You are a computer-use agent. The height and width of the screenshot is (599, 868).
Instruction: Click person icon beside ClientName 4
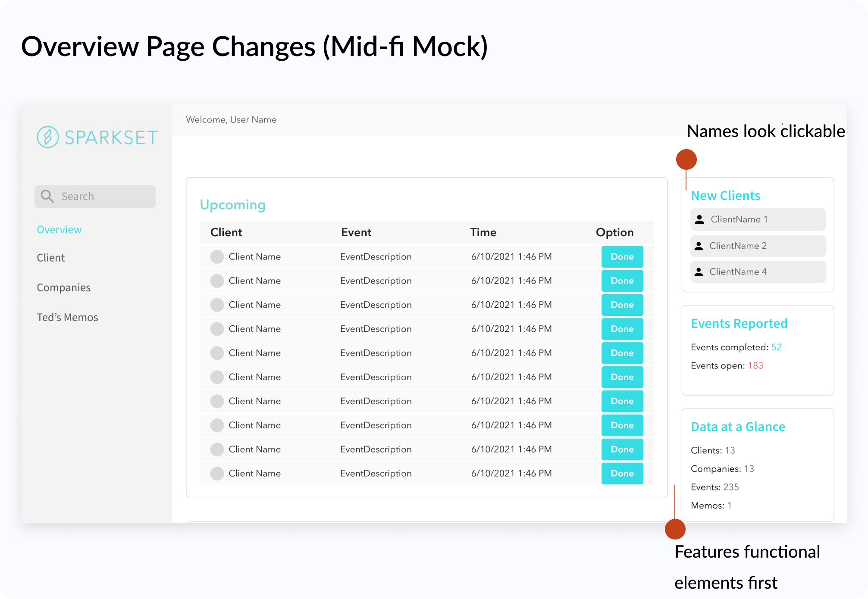(x=699, y=272)
